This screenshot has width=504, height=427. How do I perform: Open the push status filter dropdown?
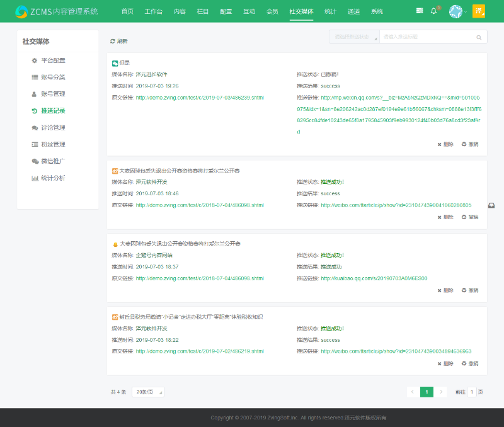[354, 37]
